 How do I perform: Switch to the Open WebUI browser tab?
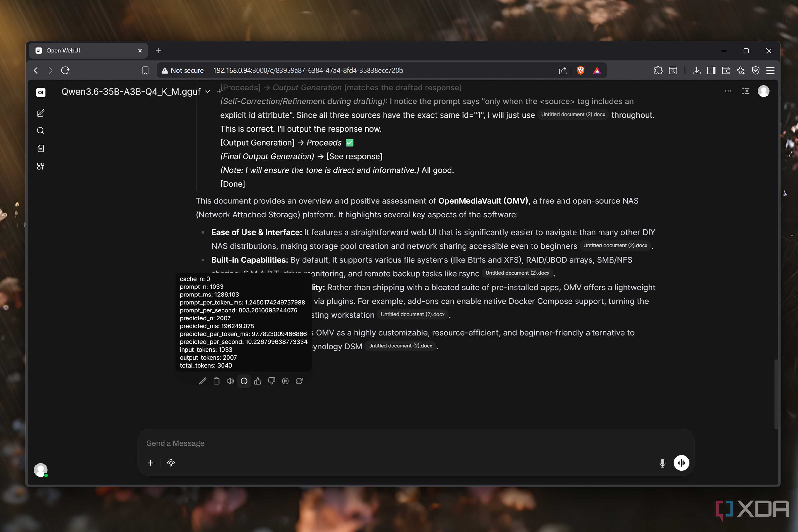point(88,51)
